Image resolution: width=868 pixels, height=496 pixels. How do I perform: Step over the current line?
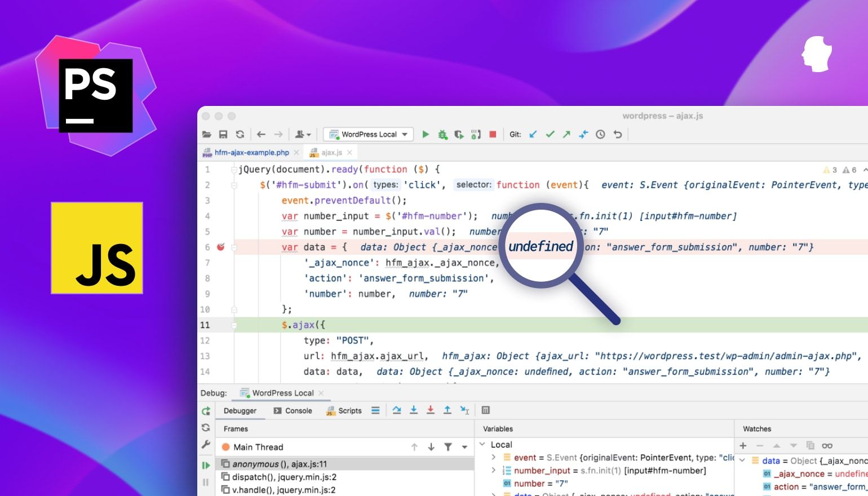coord(397,410)
